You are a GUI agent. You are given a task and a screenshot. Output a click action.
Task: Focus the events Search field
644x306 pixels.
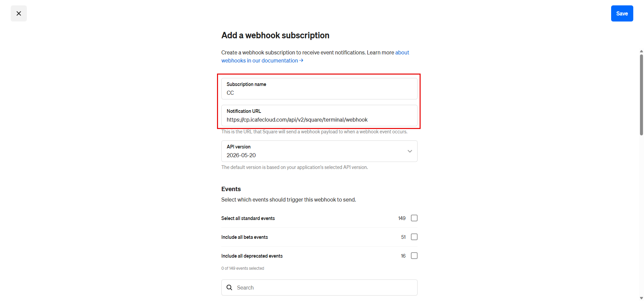point(319,288)
